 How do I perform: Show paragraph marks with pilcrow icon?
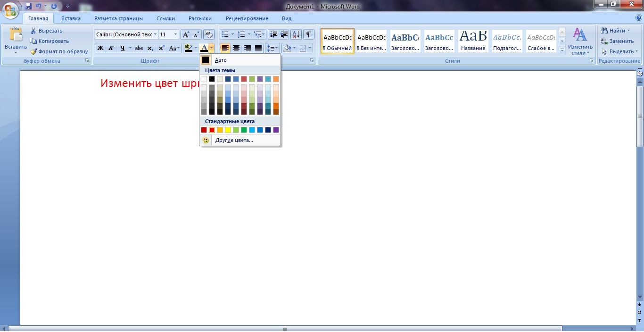309,34
